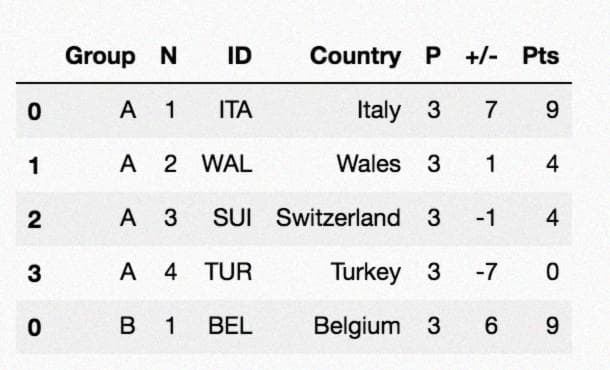610x370 pixels.
Task: Click the BEL ID cell
Action: 230,326
